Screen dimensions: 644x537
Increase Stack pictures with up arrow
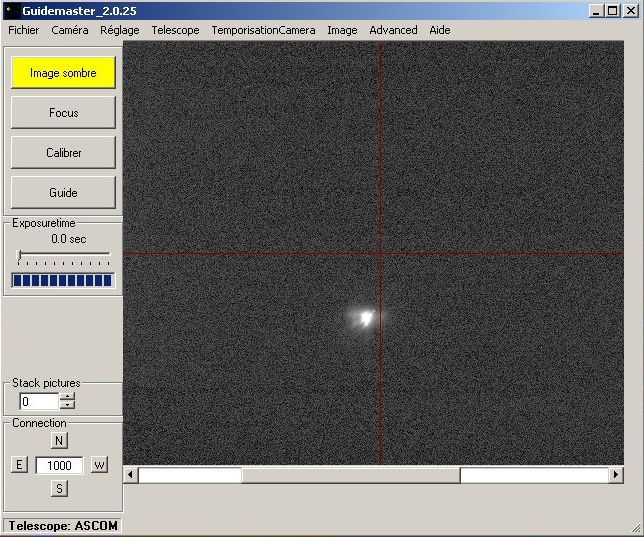coord(67,396)
